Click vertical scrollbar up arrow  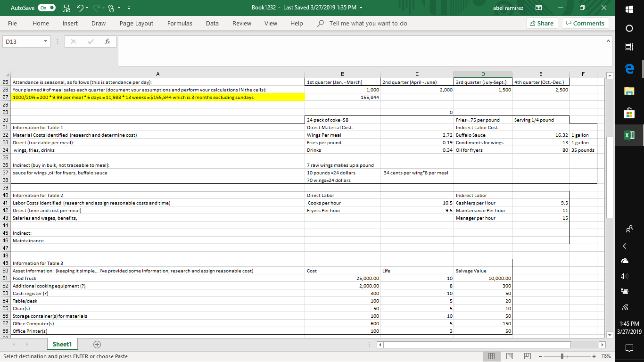pyautogui.click(x=609, y=75)
